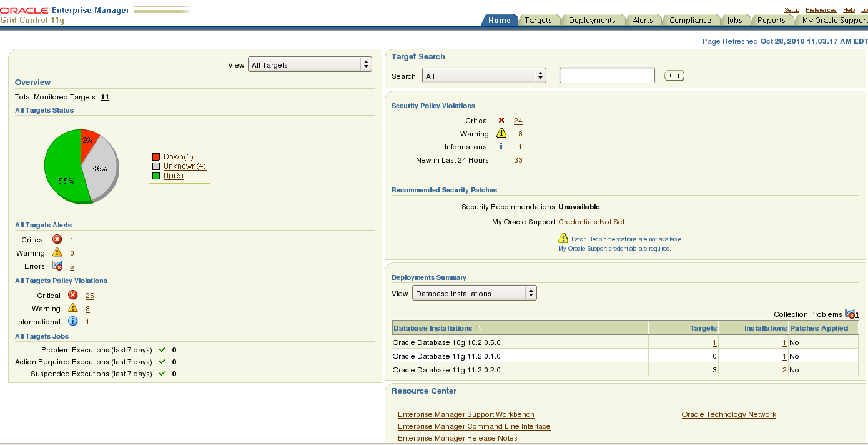Click the Oracle Enterprise Manager logo
The height and width of the screenshot is (445, 868).
pyautogui.click(x=65, y=10)
